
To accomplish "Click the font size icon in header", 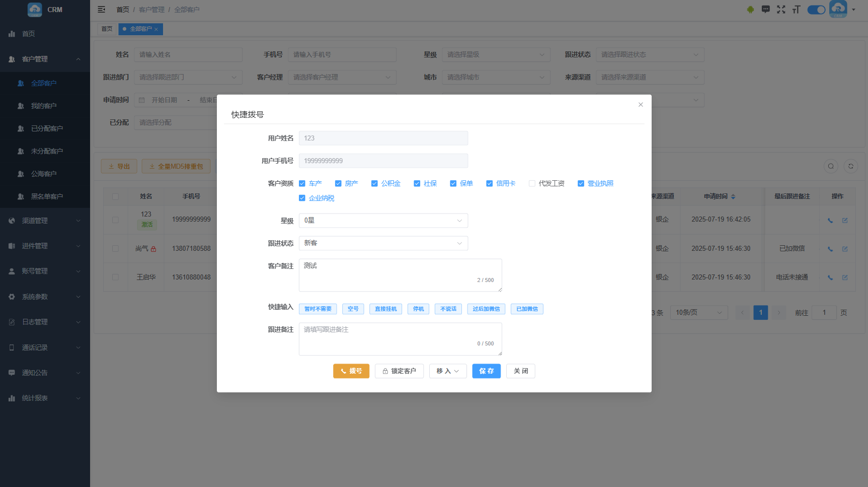I will (x=796, y=10).
